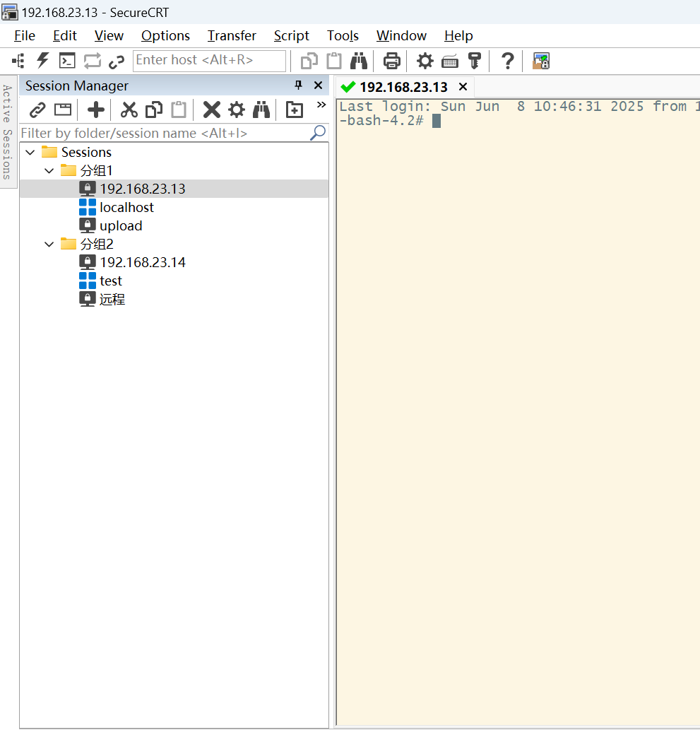This screenshot has height=730, width=700.
Task: Launch SecureFX icon at toolbar end
Action: pos(541,61)
